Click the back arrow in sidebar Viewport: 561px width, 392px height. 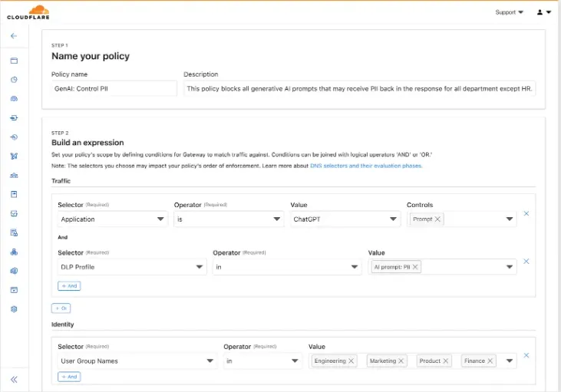click(14, 36)
